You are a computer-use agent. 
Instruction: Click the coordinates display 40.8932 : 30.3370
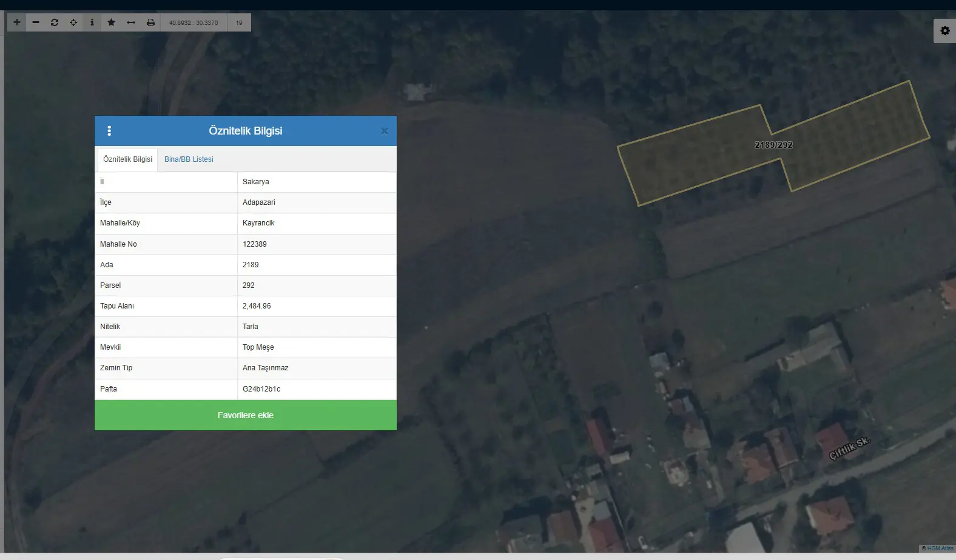click(x=194, y=22)
